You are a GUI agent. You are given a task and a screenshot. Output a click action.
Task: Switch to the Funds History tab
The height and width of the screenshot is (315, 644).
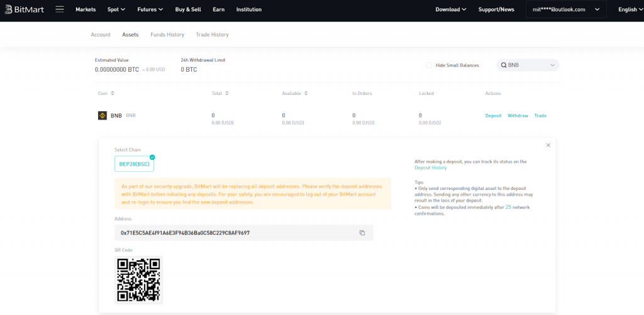click(x=167, y=35)
